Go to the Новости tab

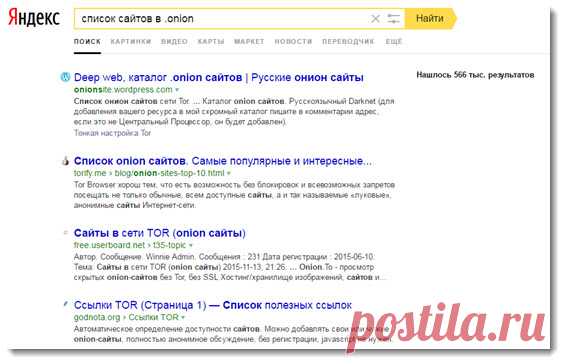tap(293, 42)
